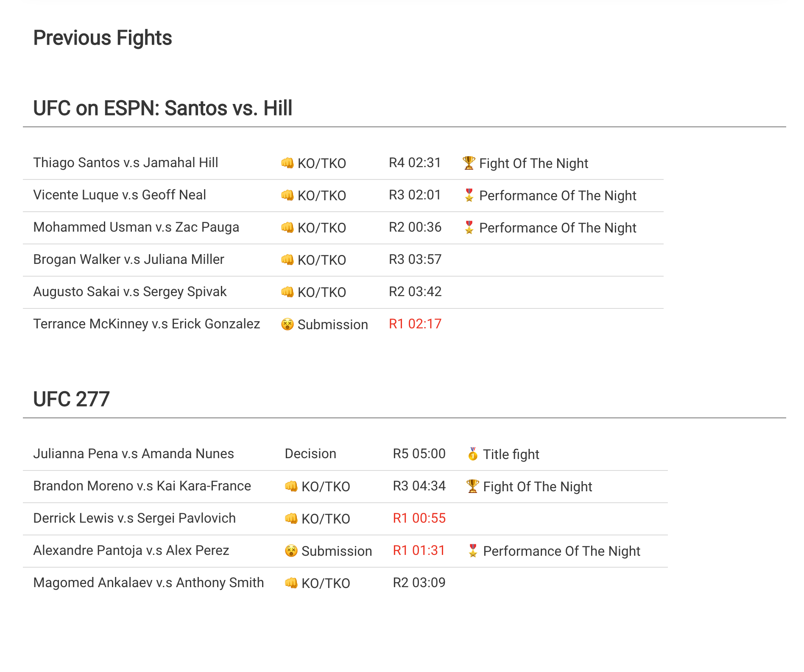Image resolution: width=804 pixels, height=672 pixels.
Task: Click medal icon in Vicente Luque row
Action: point(469,195)
